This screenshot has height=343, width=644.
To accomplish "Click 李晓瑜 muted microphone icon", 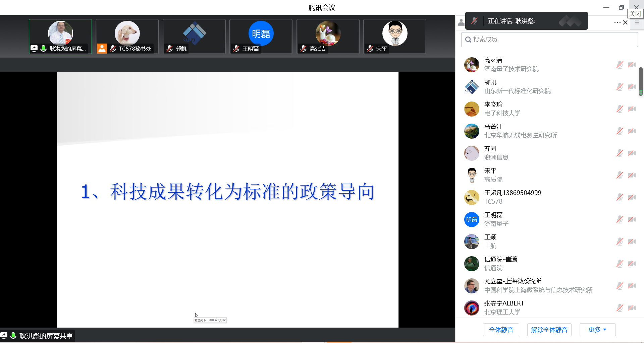I will point(620,109).
